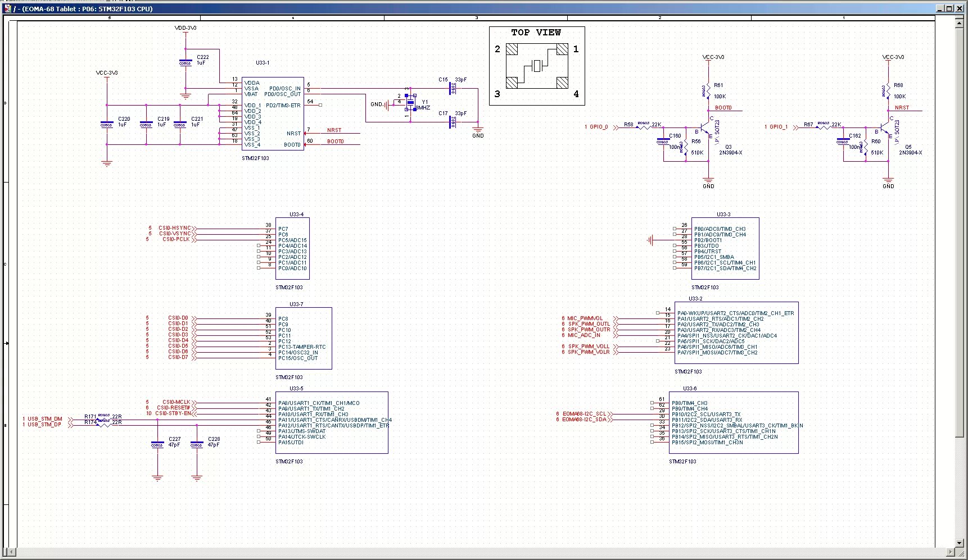Select resistor R58 22K symbol
Image resolution: width=968 pixels, height=560 pixels.
[x=644, y=126]
